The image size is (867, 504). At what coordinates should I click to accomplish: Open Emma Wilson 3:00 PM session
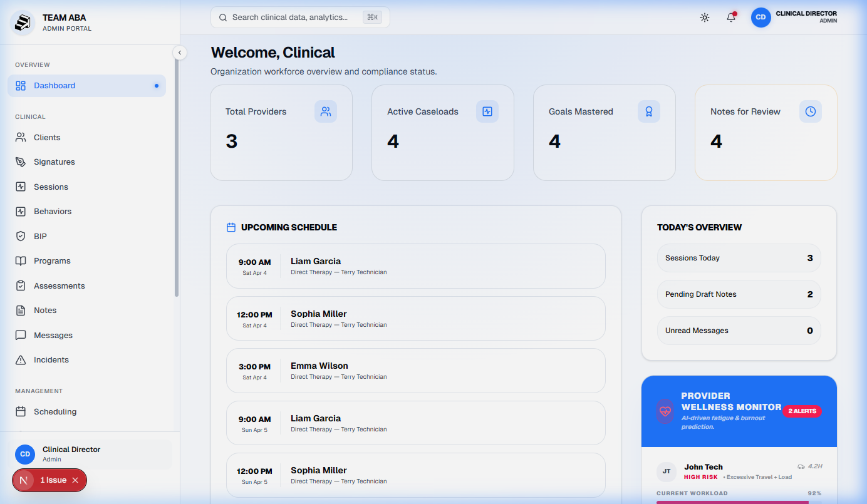click(x=416, y=371)
